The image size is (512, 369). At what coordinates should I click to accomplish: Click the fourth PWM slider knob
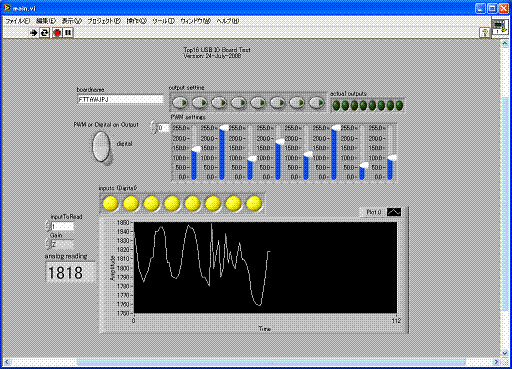click(x=280, y=141)
